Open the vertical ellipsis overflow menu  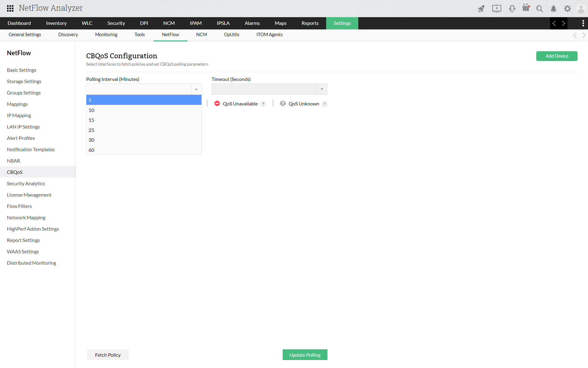point(583,23)
